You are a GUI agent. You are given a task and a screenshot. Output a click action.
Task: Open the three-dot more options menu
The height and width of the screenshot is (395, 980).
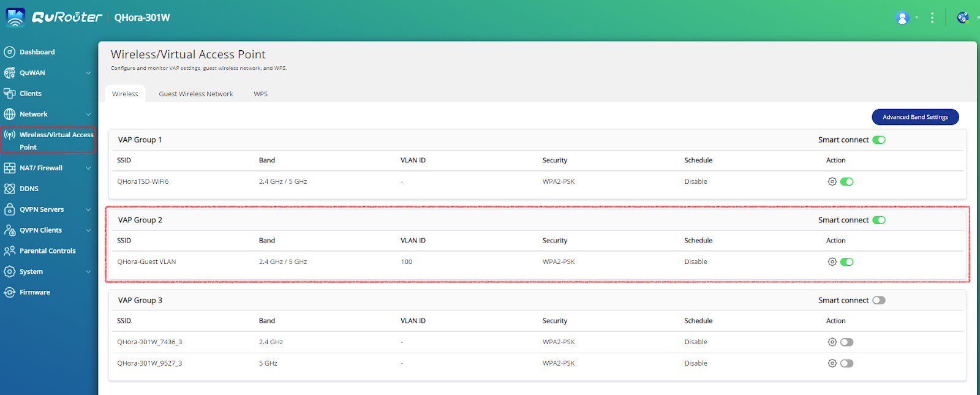click(932, 18)
